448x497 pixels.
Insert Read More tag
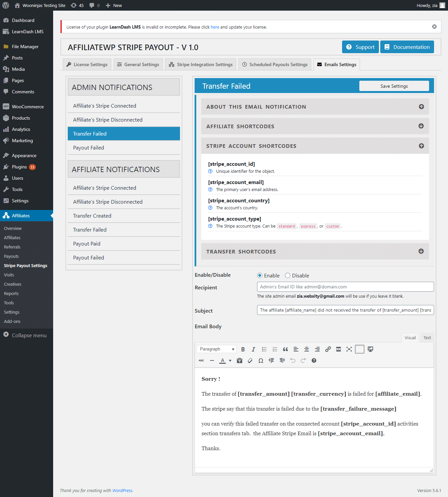pyautogui.click(x=338, y=349)
